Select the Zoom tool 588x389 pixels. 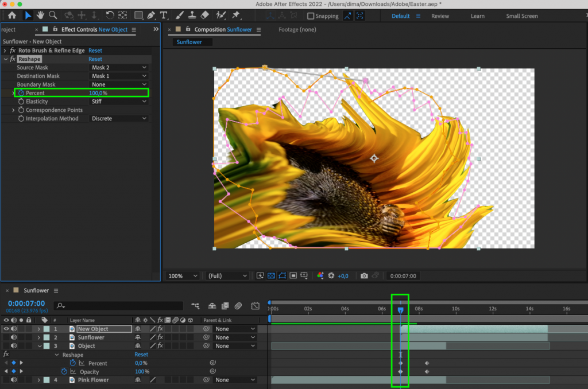53,15
